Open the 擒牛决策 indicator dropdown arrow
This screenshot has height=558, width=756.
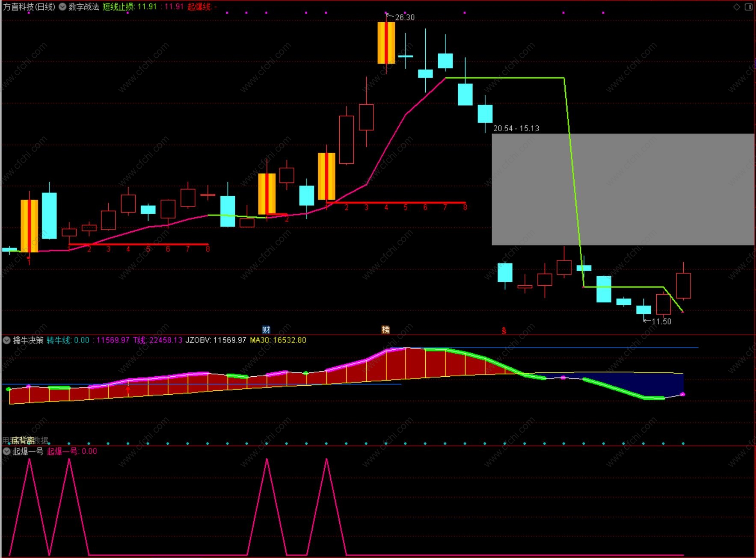tap(7, 340)
